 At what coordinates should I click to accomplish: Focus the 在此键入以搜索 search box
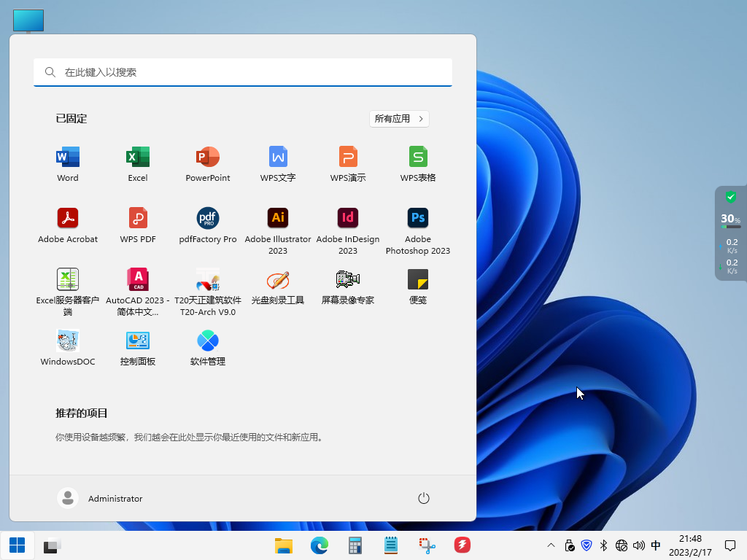click(243, 72)
